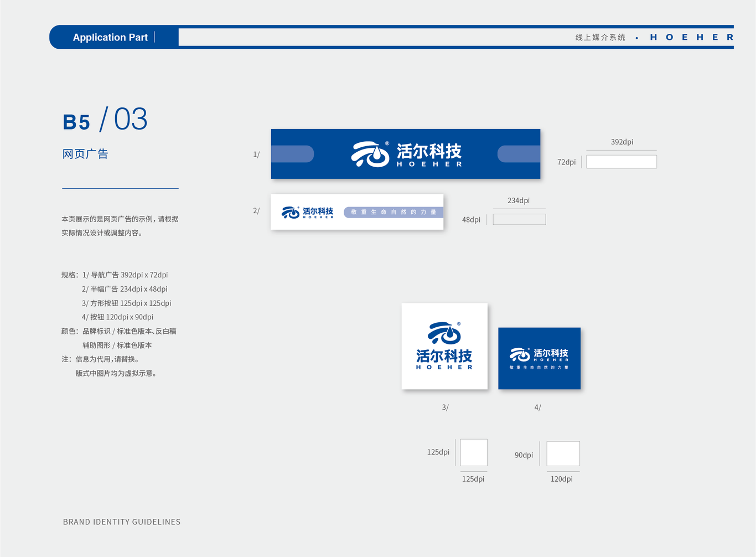
Task: Click the 辅助图形 / 标准色版本 line
Action: (x=117, y=345)
